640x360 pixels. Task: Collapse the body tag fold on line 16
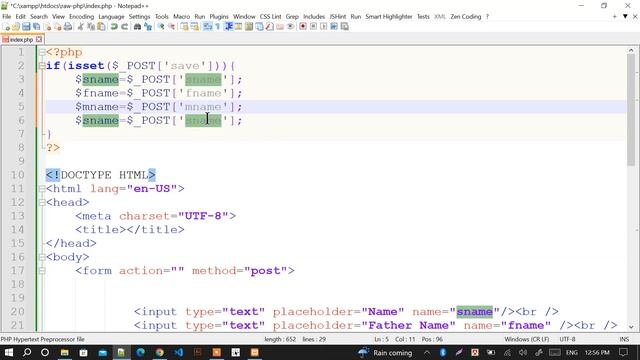click(x=42, y=257)
